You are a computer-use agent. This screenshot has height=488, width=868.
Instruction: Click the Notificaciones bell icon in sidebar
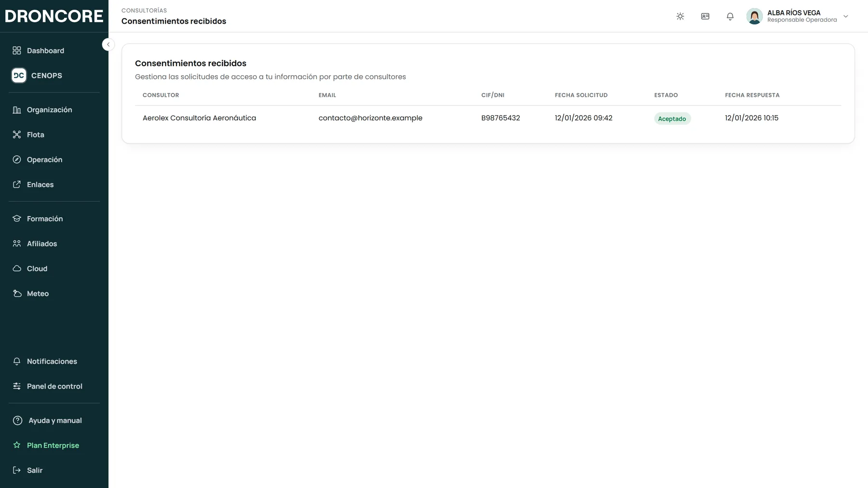point(17,361)
